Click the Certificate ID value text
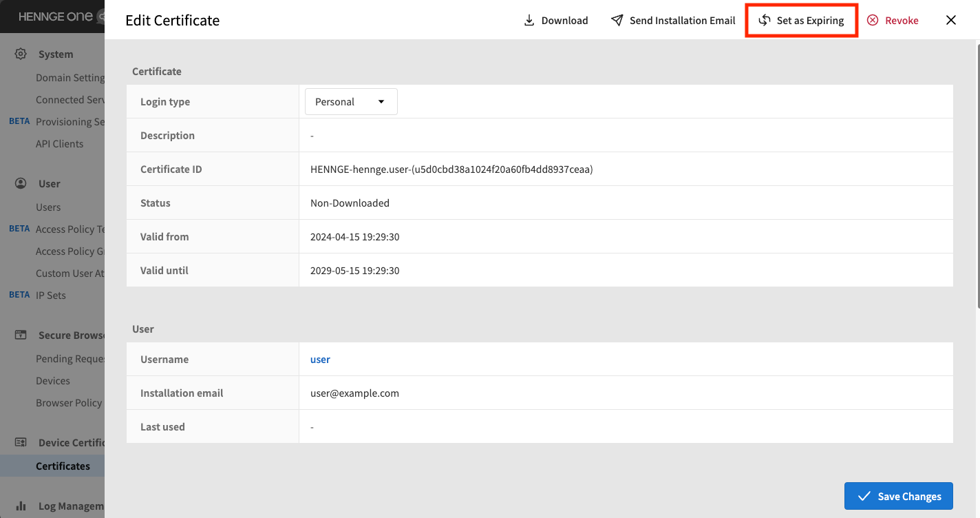The height and width of the screenshot is (518, 980). click(451, 169)
